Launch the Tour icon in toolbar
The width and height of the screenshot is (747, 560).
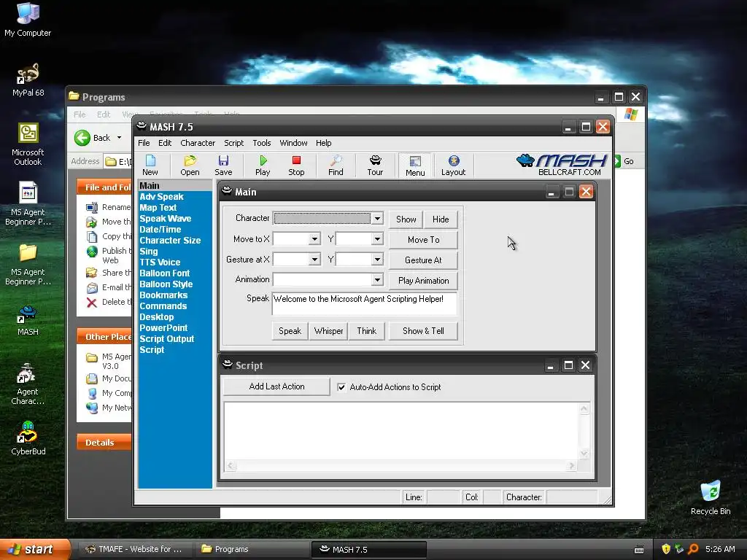pyautogui.click(x=375, y=166)
